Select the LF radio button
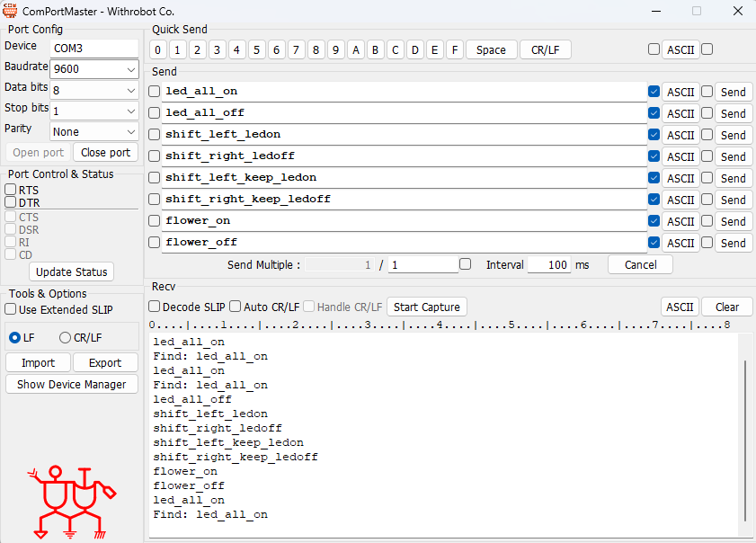The image size is (756, 543). click(14, 337)
